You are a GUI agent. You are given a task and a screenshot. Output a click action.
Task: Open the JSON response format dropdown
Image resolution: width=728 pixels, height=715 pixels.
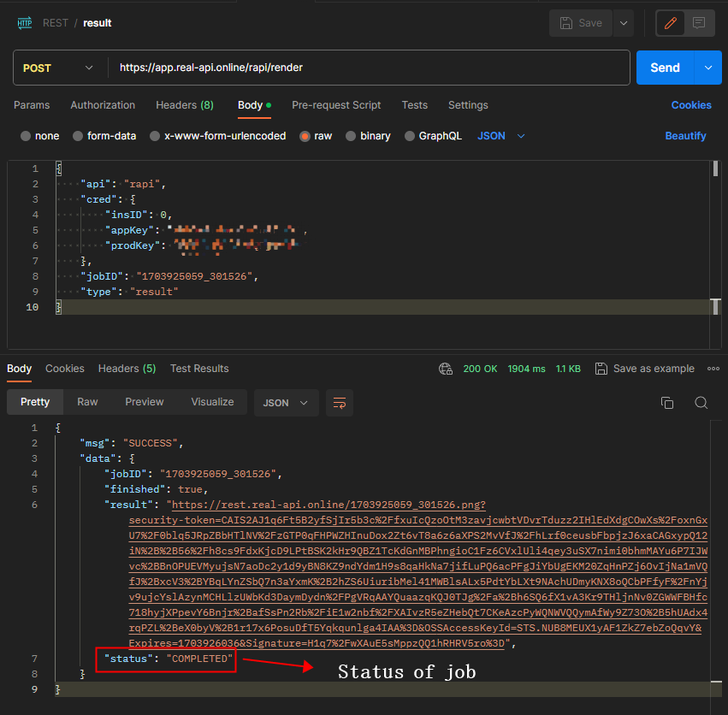(x=286, y=402)
